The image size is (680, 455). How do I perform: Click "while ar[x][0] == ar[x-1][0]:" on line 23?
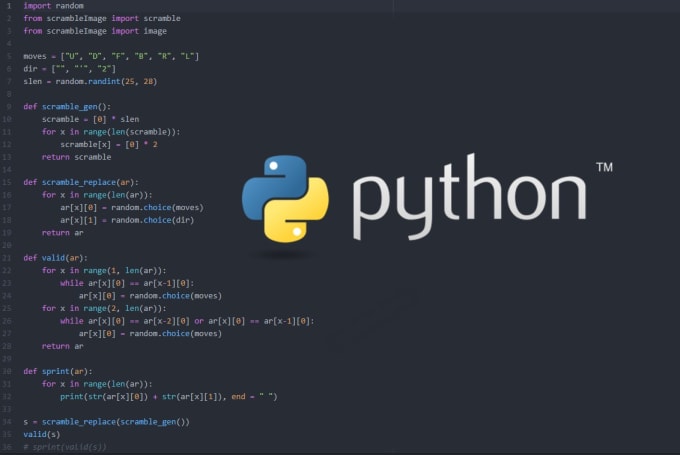(x=127, y=283)
